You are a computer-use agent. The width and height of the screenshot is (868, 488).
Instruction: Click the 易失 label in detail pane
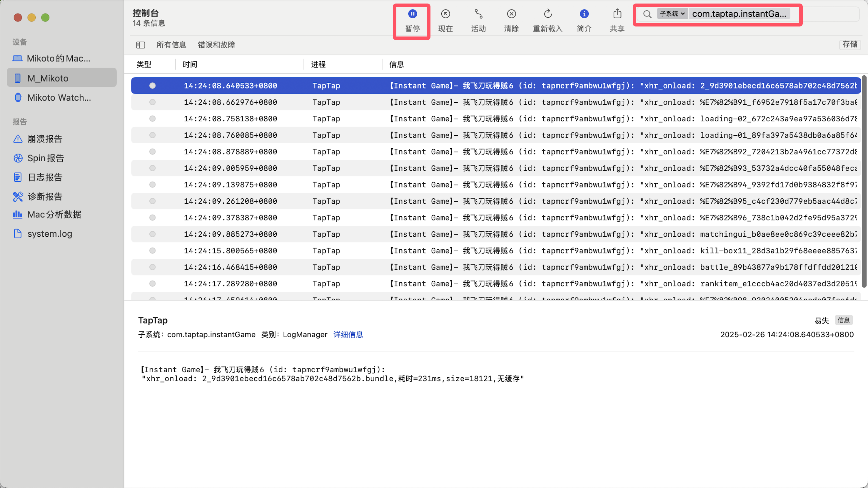pyautogui.click(x=822, y=321)
